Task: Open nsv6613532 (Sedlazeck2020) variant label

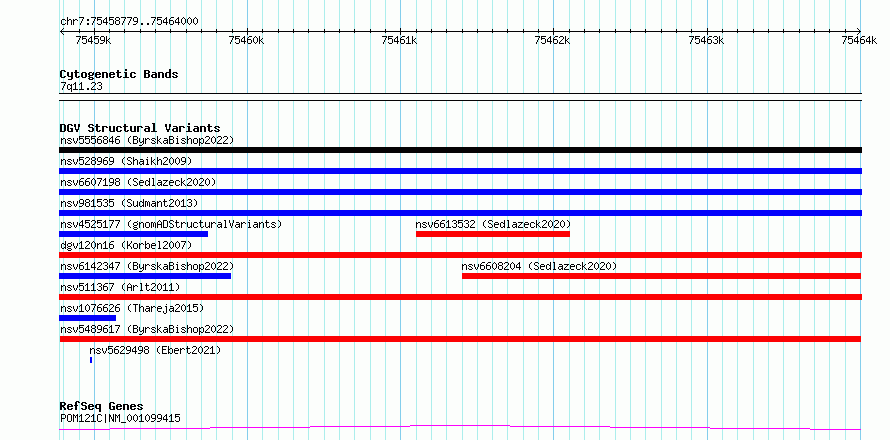Action: pyautogui.click(x=493, y=224)
